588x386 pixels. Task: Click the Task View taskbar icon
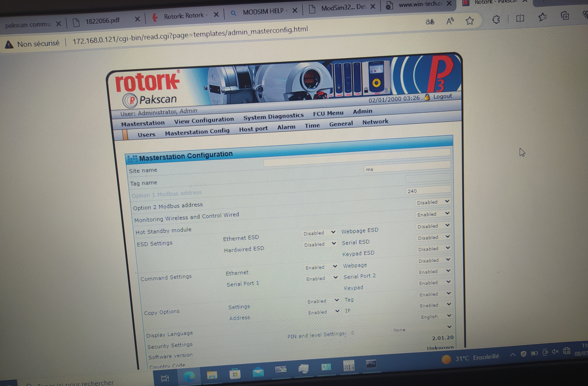tap(165, 378)
